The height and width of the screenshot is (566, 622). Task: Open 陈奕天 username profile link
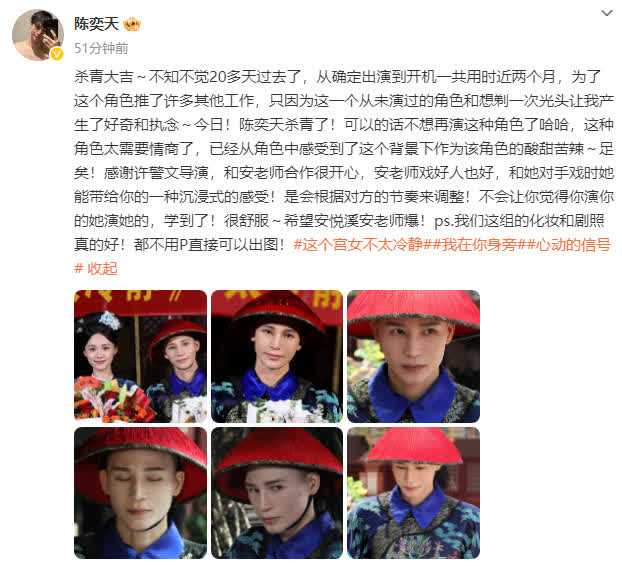coord(96,24)
